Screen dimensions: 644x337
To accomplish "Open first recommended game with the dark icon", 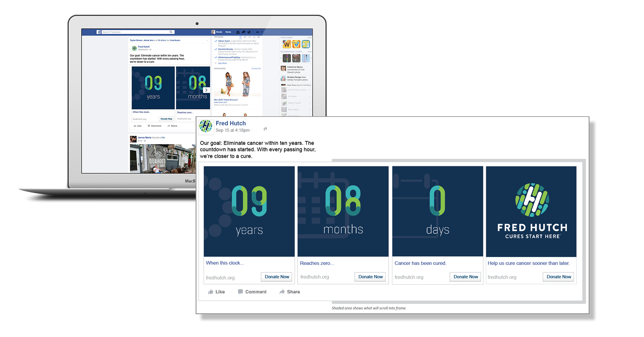I will click(x=287, y=58).
